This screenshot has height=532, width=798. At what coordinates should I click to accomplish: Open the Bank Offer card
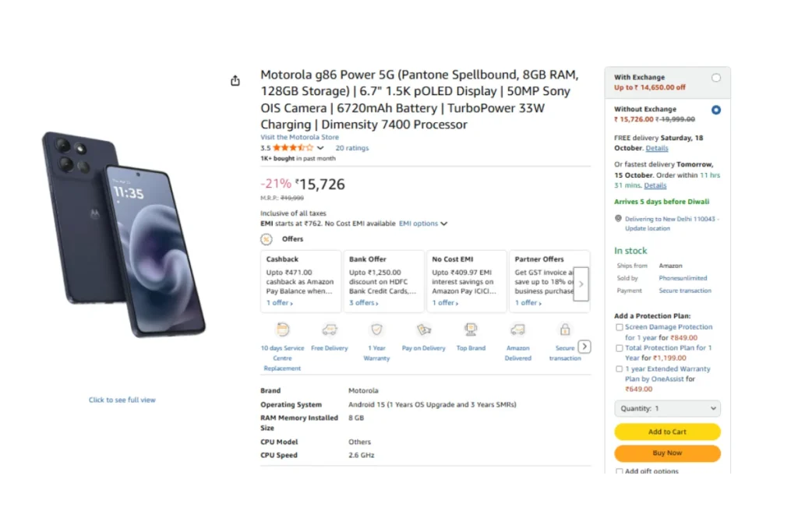pyautogui.click(x=382, y=280)
